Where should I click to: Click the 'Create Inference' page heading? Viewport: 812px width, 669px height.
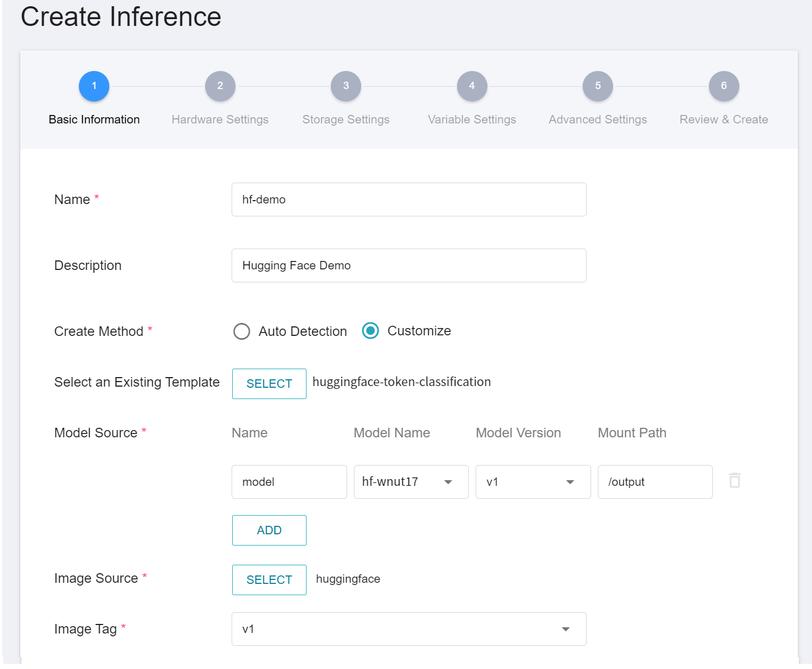pyautogui.click(x=121, y=16)
